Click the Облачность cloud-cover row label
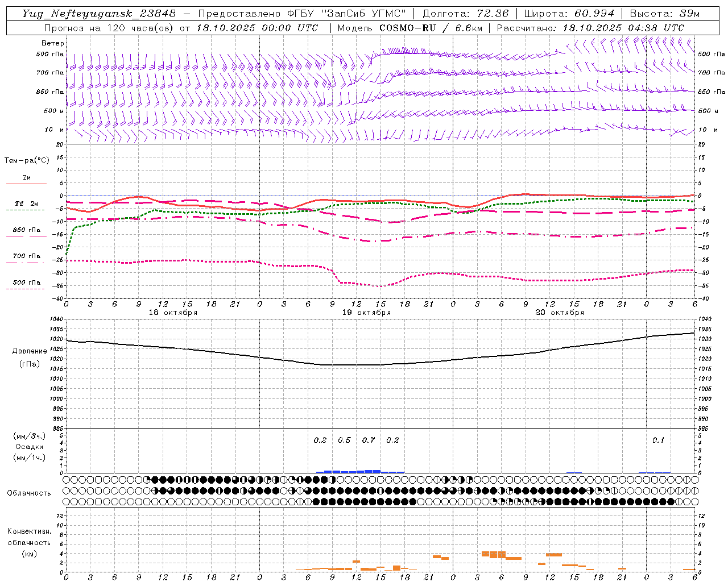Image resolution: width=728 pixels, height=582 pixels. [29, 493]
